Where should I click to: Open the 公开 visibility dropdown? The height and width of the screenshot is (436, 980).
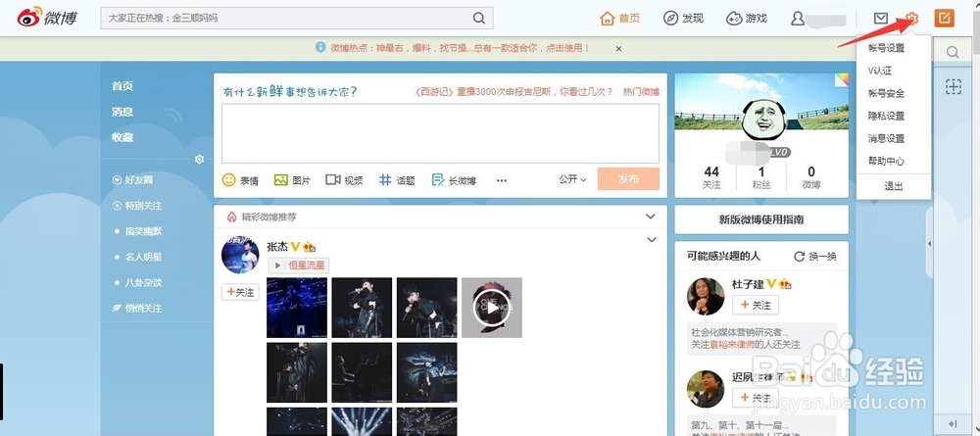[572, 179]
